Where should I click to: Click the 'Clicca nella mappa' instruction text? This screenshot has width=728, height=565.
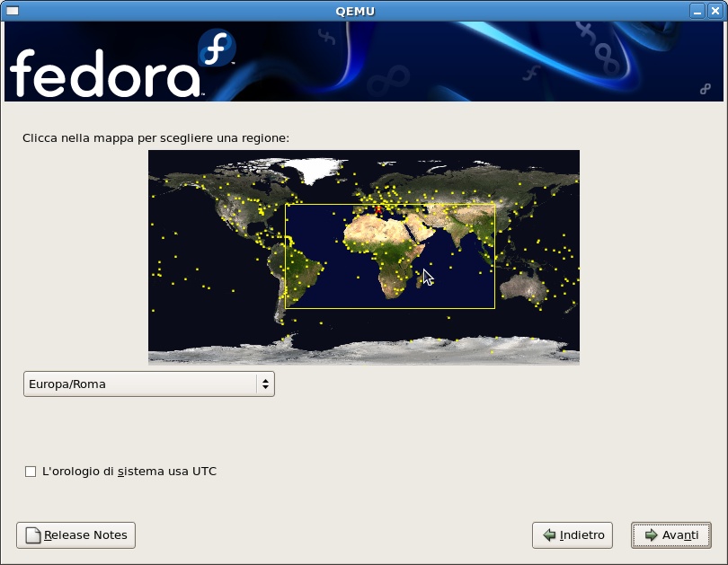pyautogui.click(x=155, y=138)
